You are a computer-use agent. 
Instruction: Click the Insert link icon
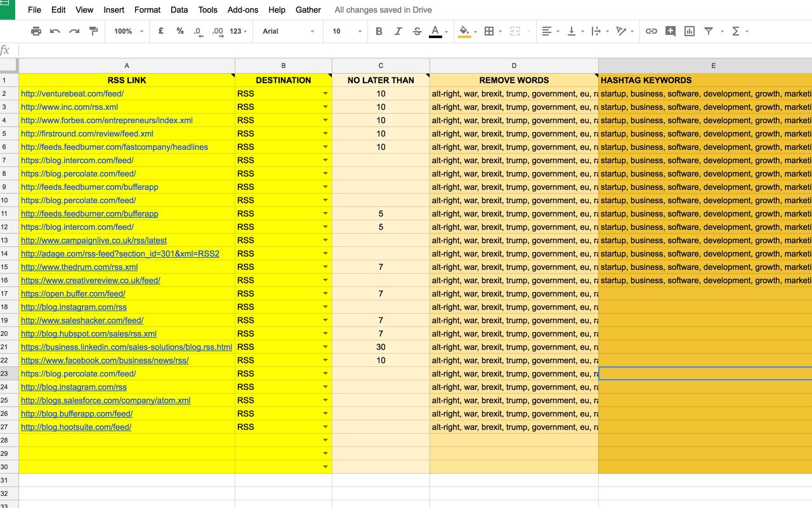click(x=651, y=31)
